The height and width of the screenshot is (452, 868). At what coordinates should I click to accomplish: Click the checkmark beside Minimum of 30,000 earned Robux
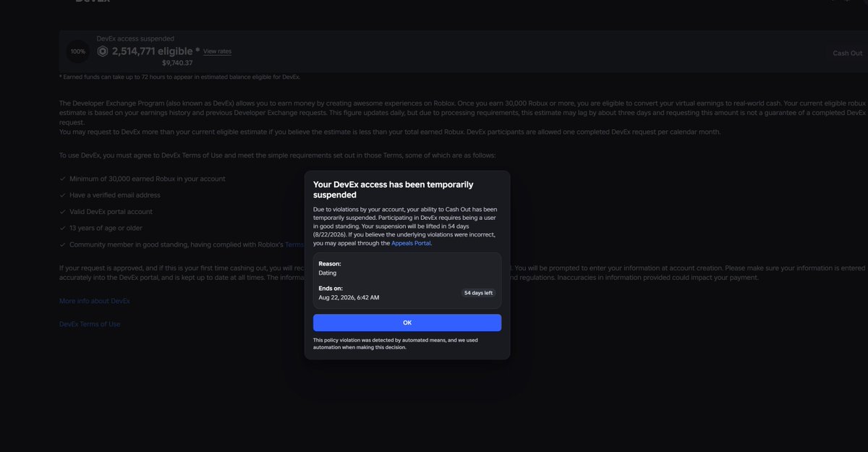point(63,179)
